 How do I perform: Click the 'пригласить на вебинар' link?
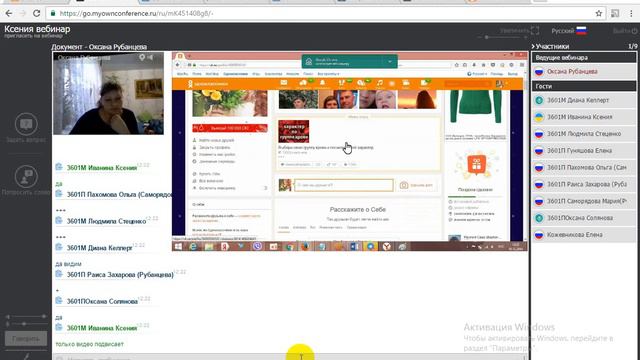(33, 36)
